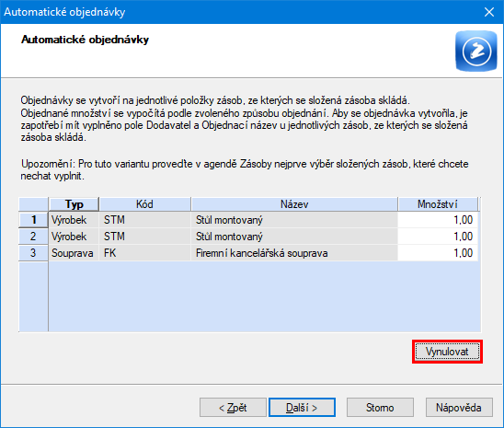Viewport: 504px width, 428px height.
Task: Click the Kód column header
Action: 145,204
